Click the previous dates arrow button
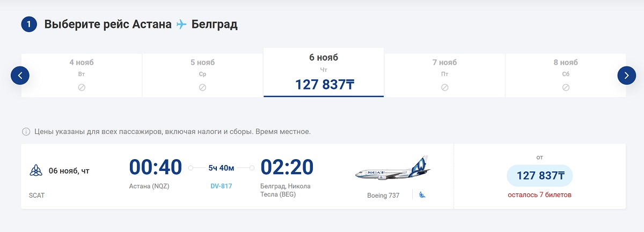 pos(20,75)
